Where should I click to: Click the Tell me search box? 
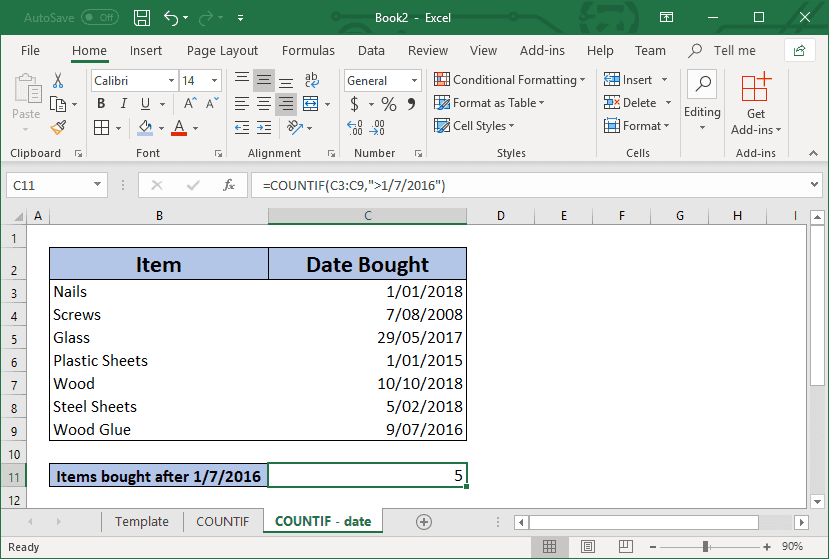pyautogui.click(x=722, y=51)
